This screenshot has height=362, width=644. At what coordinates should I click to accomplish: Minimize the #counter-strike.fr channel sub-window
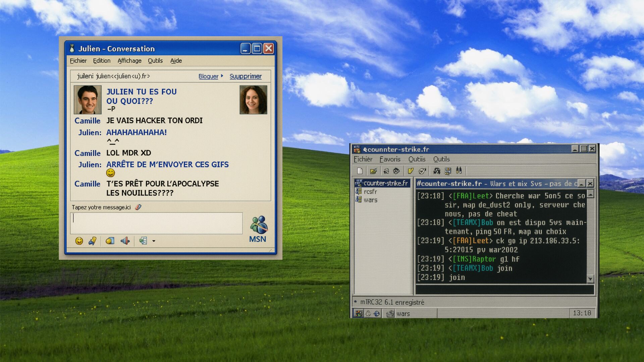[x=581, y=183]
